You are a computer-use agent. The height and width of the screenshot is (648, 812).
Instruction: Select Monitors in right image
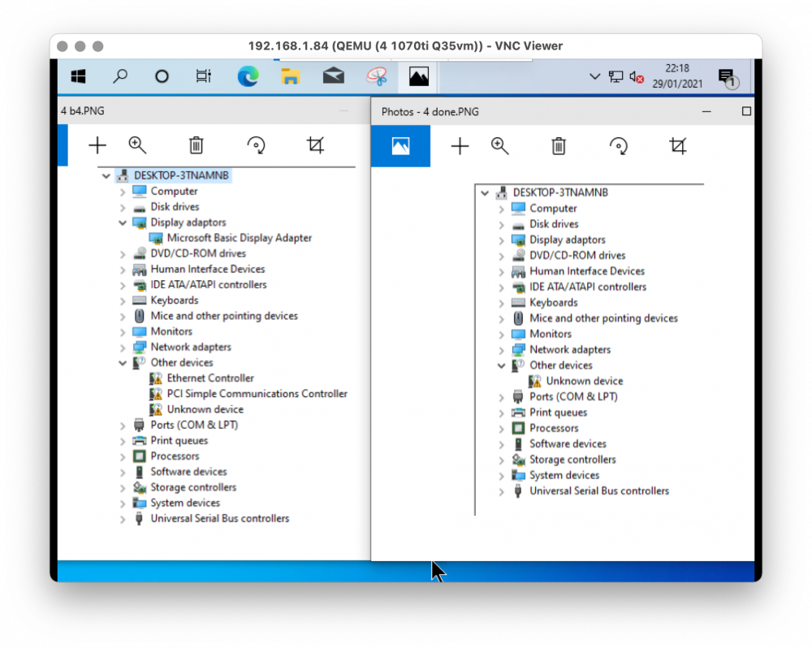[550, 334]
